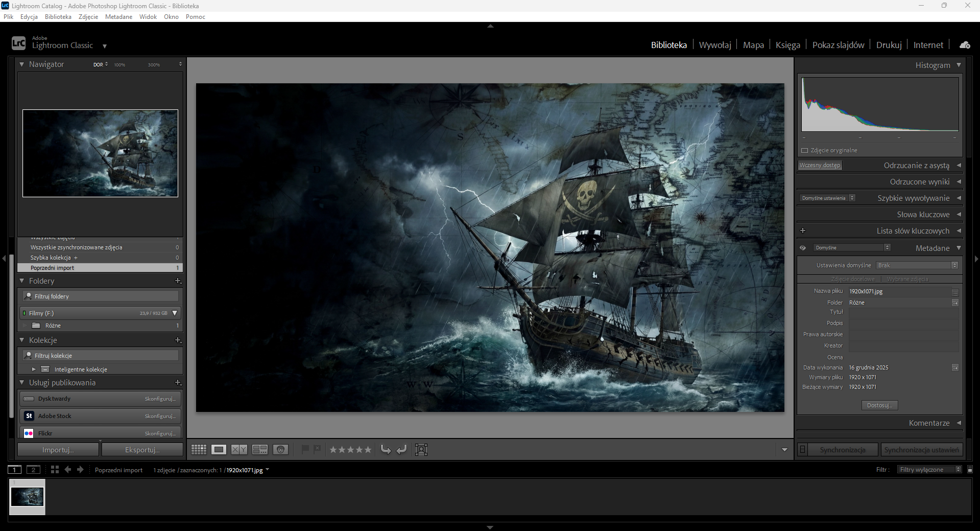The width and height of the screenshot is (980, 531).
Task: Flag photo as rejected in toolbar
Action: 317,449
